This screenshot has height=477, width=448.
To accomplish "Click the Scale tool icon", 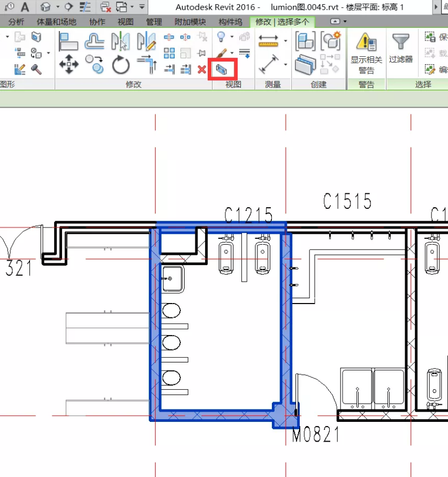I will [x=185, y=53].
